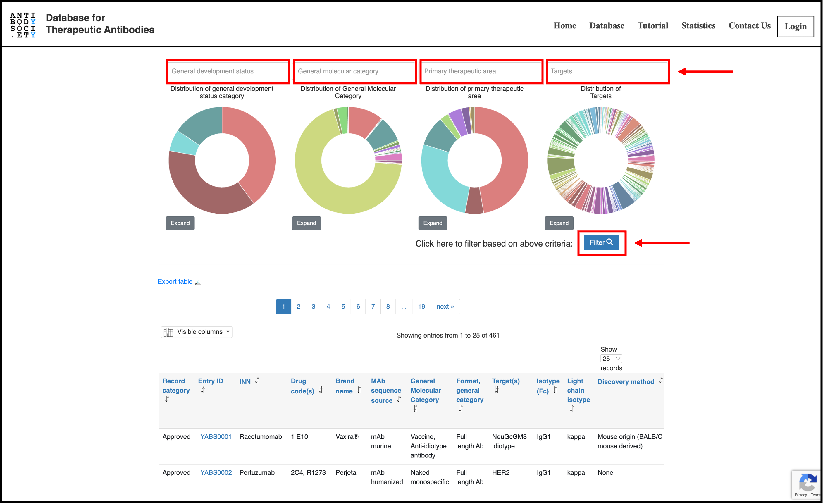Open the Show records count selector
This screenshot has width=823, height=504.
click(x=611, y=359)
